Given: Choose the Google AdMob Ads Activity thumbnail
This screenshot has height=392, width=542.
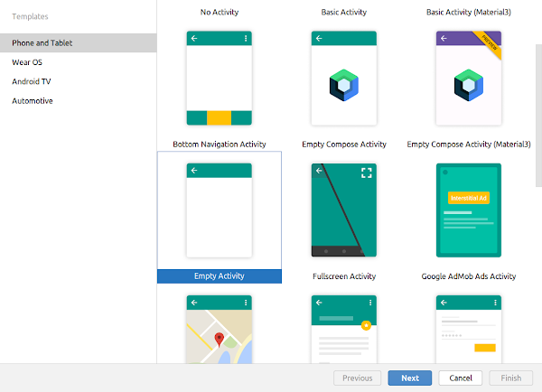Looking at the screenshot, I should [469, 210].
